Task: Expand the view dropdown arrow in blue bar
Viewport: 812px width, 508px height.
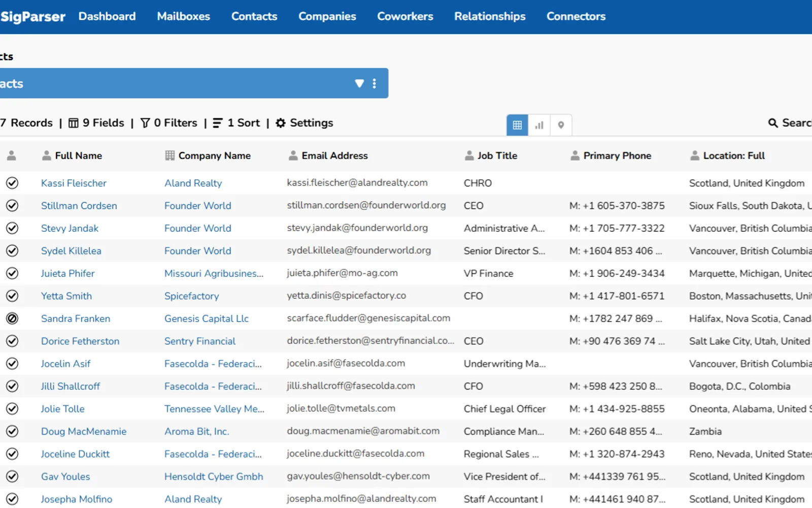Action: [359, 83]
